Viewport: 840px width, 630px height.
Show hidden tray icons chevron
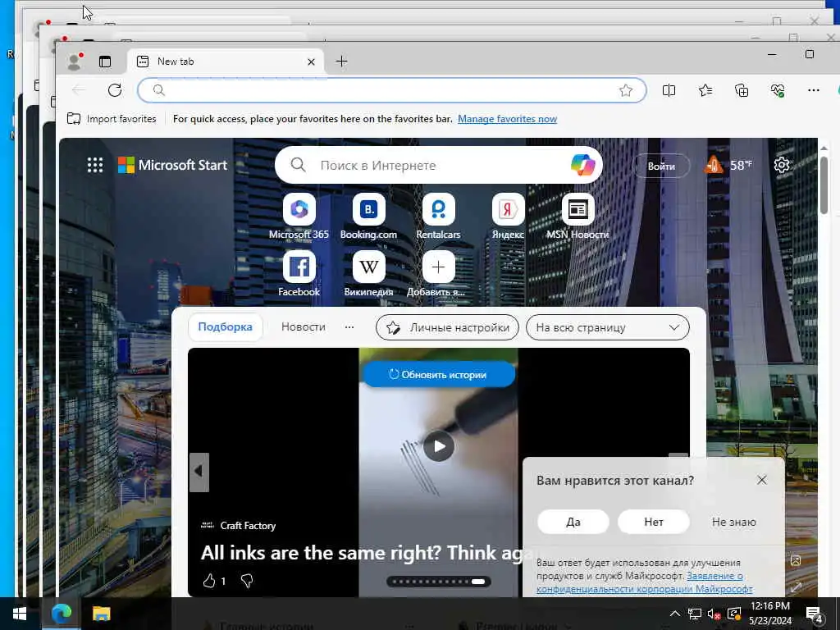tap(674, 614)
